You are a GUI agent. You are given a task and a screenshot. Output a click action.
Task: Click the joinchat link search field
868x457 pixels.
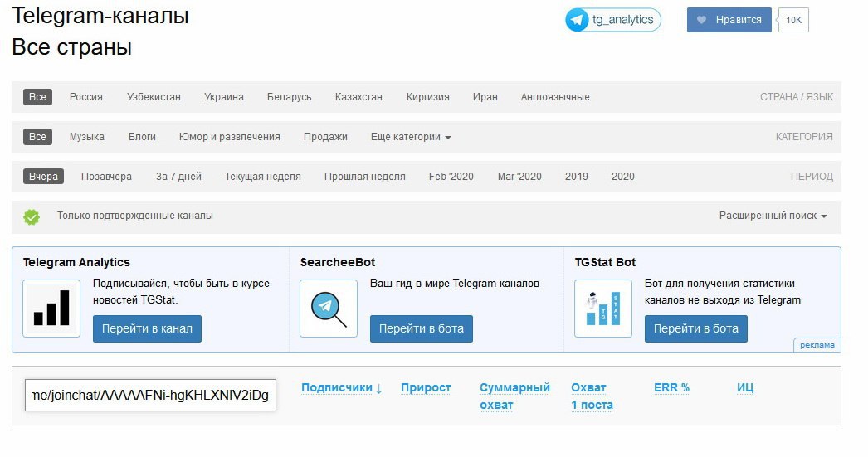(150, 395)
